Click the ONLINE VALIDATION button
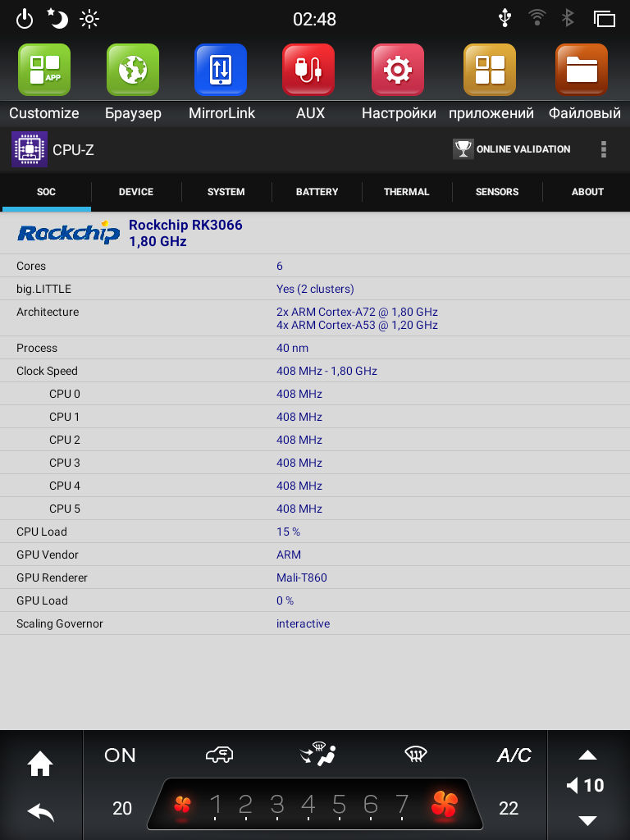This screenshot has height=840, width=630. [x=512, y=149]
